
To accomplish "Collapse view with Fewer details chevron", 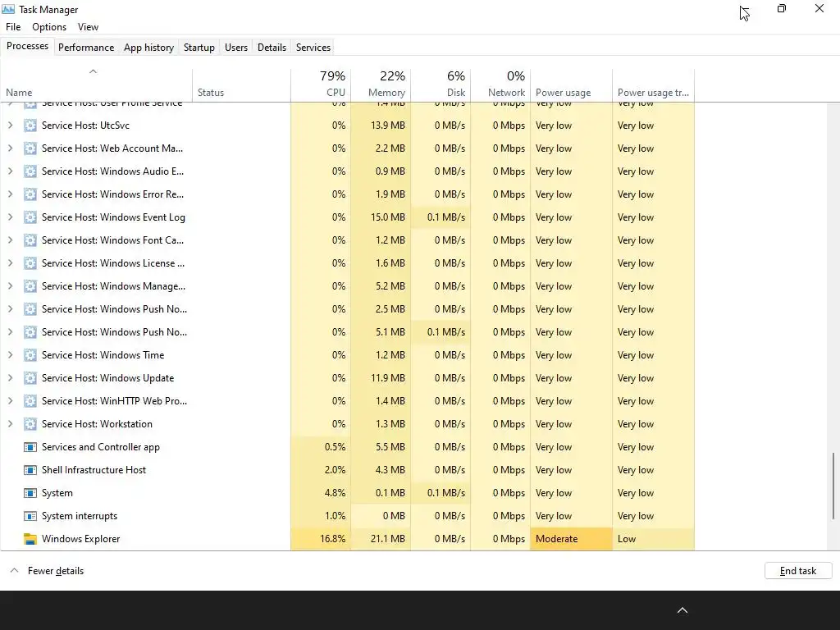I will click(15, 571).
